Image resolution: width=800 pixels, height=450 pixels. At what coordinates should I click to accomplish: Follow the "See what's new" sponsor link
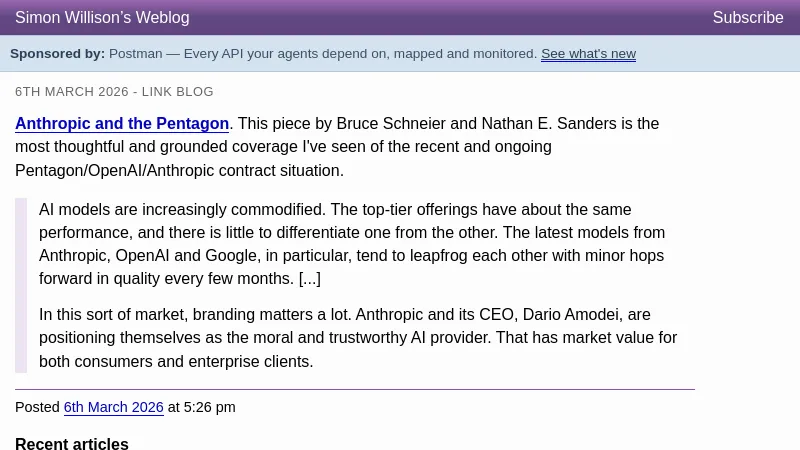(588, 54)
